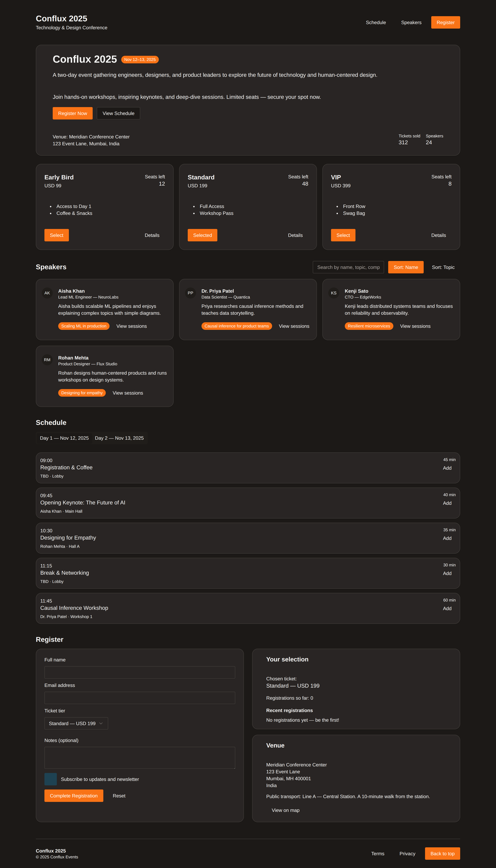Click the Resilient microservices topic tag
This screenshot has height=868, width=496.
click(369, 326)
